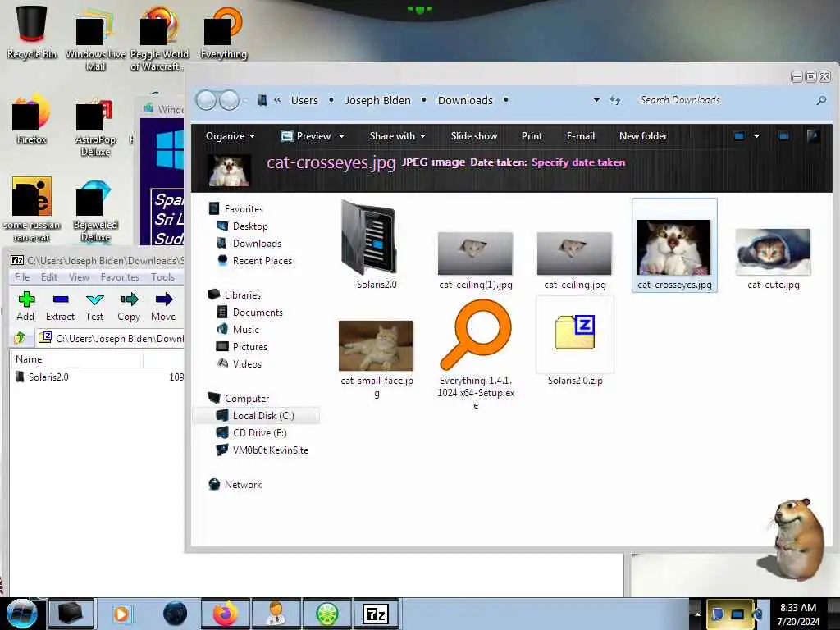Click E-mail in Explorer toolbar
Screen dimensions: 840x630
pos(581,136)
